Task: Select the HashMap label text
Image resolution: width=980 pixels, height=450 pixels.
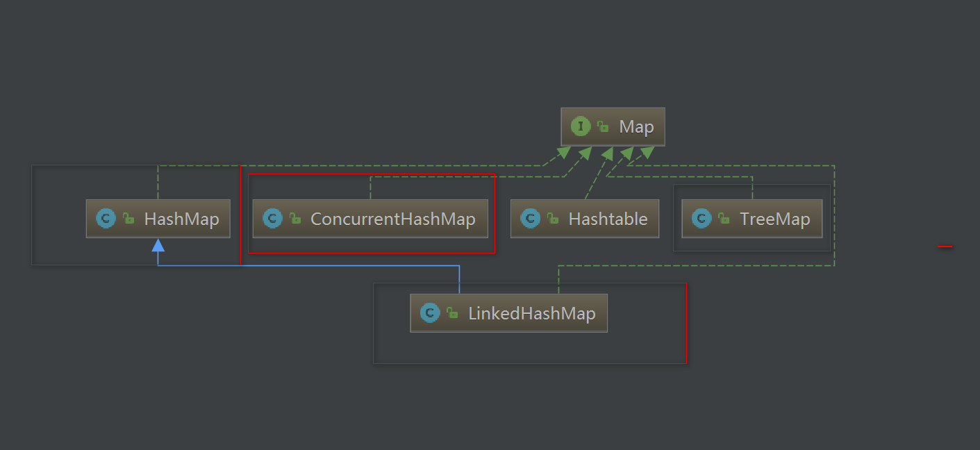Action: click(x=181, y=219)
